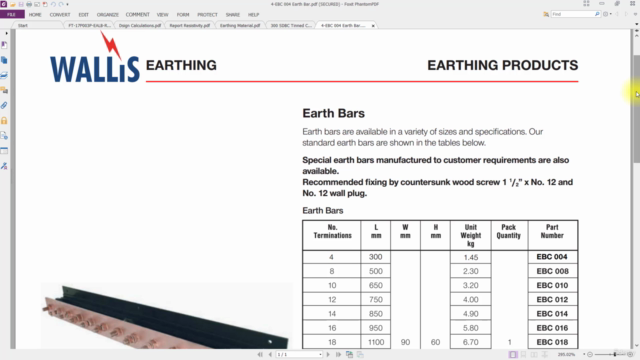
Task: Click the Wallis logo in document
Action: [95, 57]
